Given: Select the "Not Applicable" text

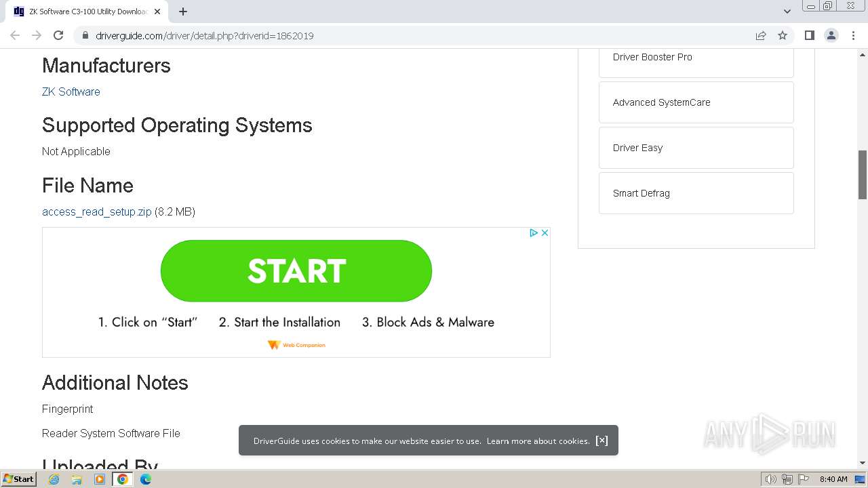Looking at the screenshot, I should (76, 151).
